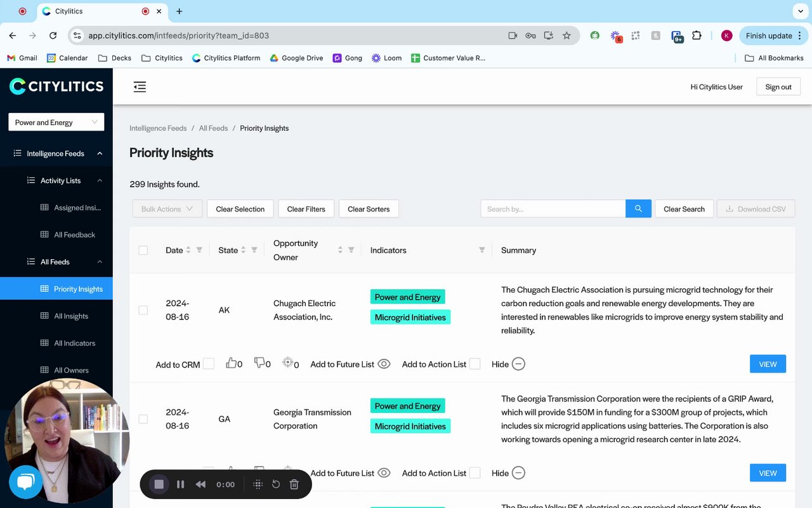Click the target icon on first insight

(x=287, y=363)
